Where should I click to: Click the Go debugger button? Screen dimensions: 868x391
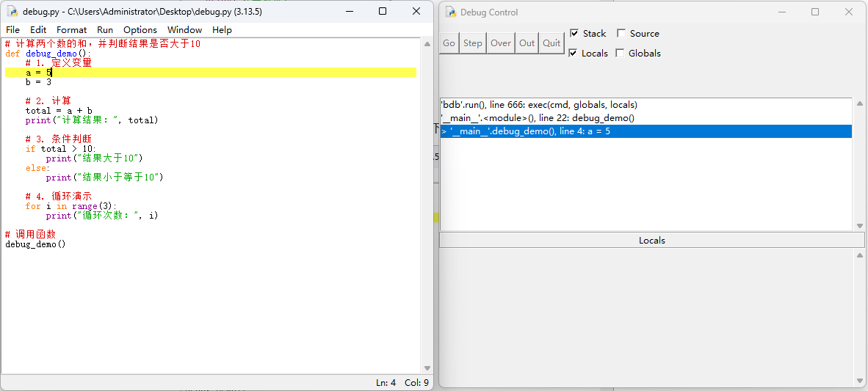click(449, 43)
